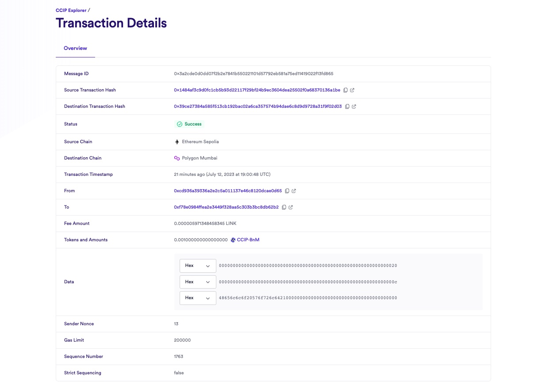Viewport: 557px width, 392px height.
Task: Open To address 0xf78e0984 link
Action: pyautogui.click(x=226, y=207)
